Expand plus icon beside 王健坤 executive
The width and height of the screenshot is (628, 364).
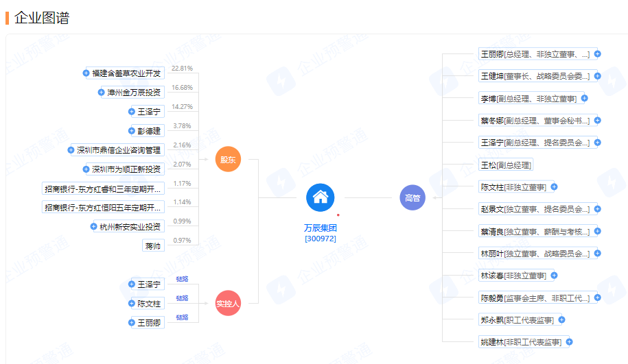(x=598, y=76)
